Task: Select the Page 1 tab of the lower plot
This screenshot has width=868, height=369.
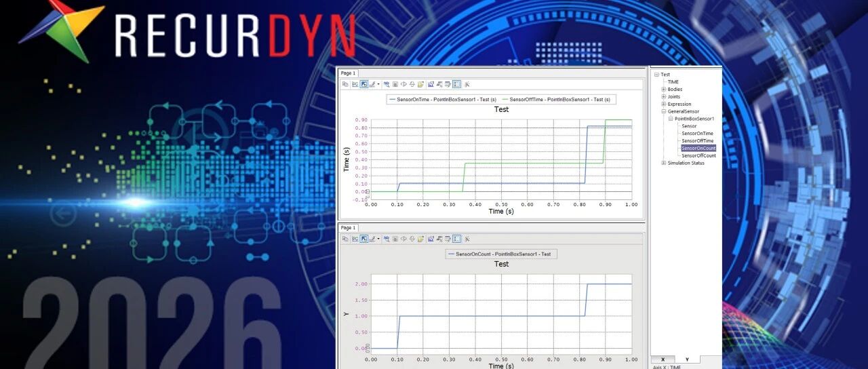Action: point(347,228)
